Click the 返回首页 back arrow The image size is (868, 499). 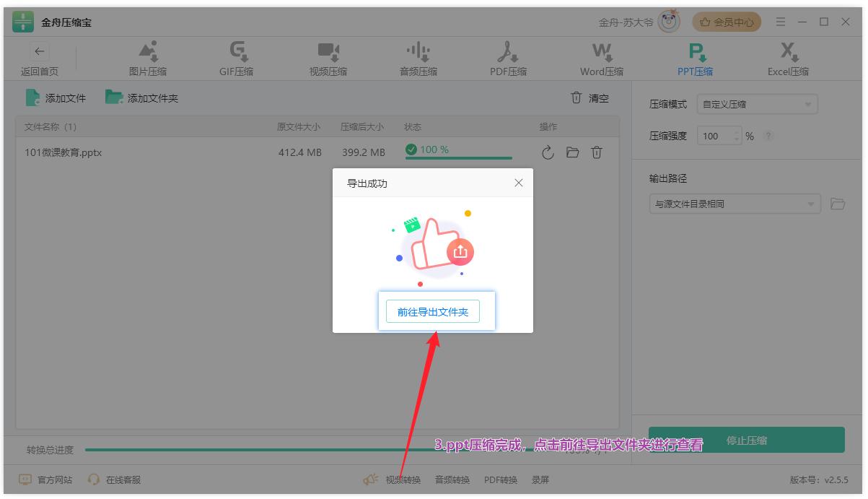point(40,51)
